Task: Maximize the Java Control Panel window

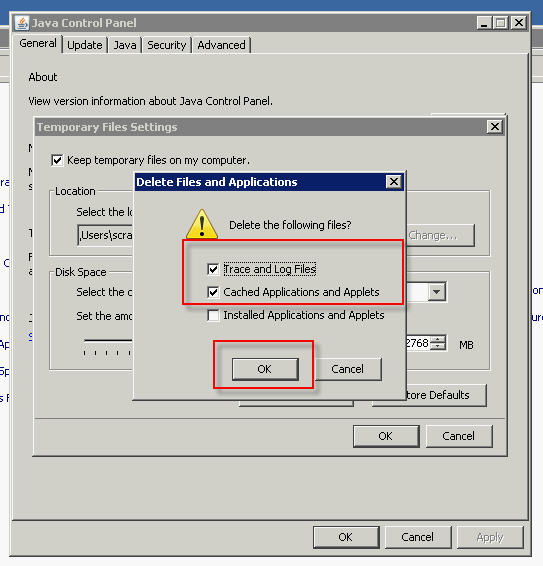Action: pos(501,23)
